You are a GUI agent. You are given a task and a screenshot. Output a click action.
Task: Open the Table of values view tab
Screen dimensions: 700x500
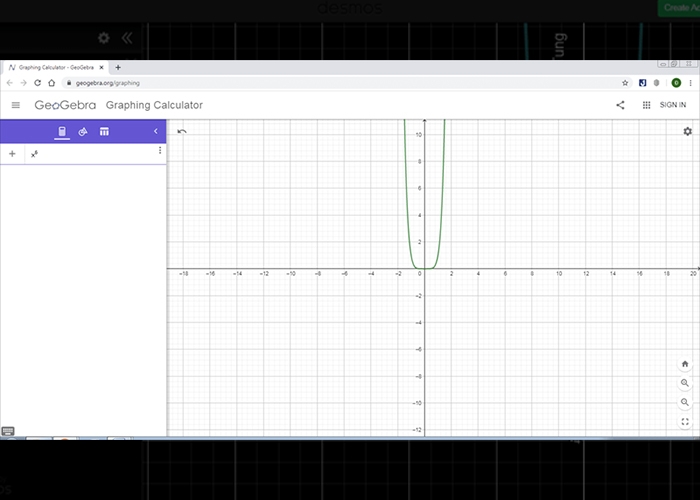(104, 132)
